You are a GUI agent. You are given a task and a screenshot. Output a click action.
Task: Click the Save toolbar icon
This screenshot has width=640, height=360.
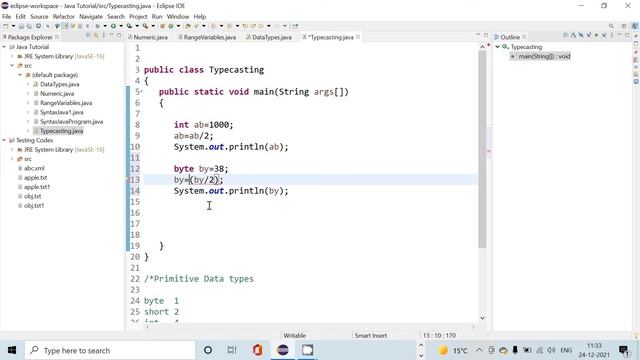click(x=21, y=26)
